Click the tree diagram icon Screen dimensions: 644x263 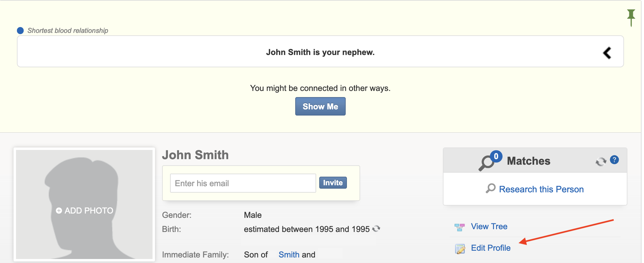[459, 227]
